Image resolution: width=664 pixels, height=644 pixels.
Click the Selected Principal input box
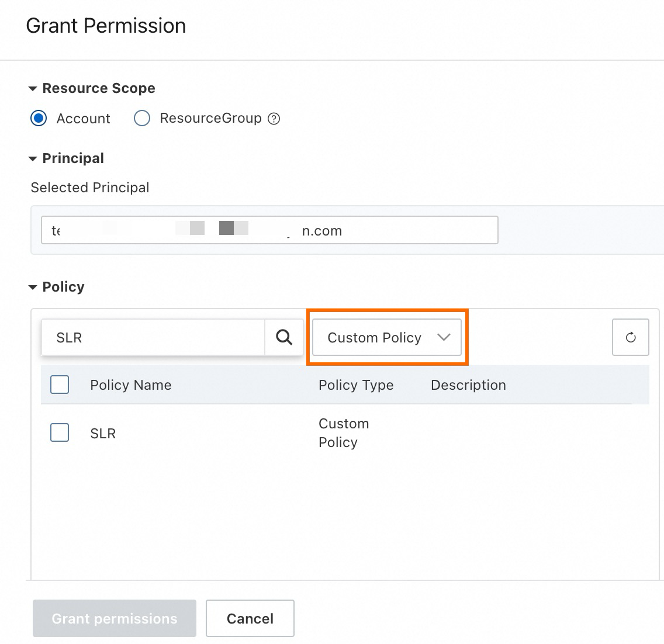[269, 230]
